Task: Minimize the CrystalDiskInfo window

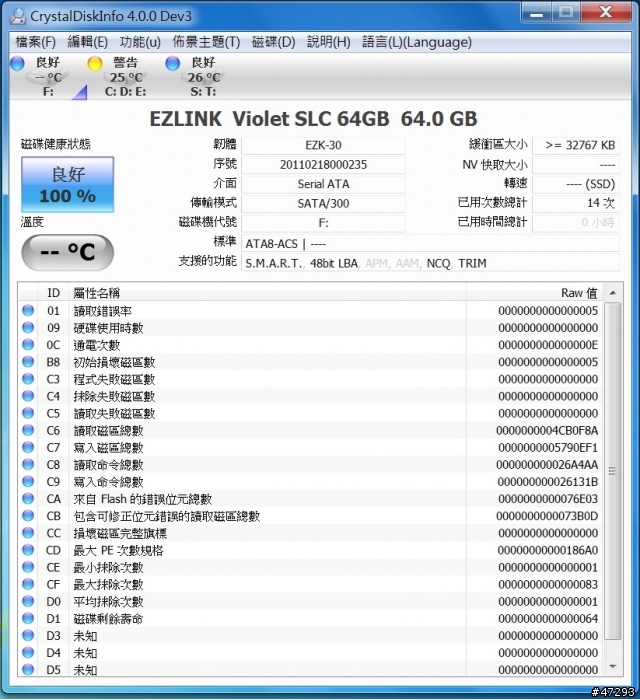Action: click(536, 13)
